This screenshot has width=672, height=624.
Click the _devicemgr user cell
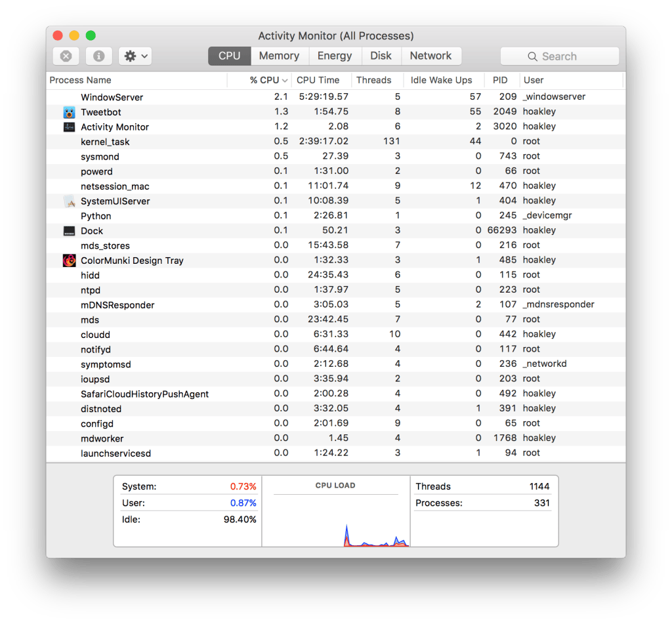coord(547,216)
